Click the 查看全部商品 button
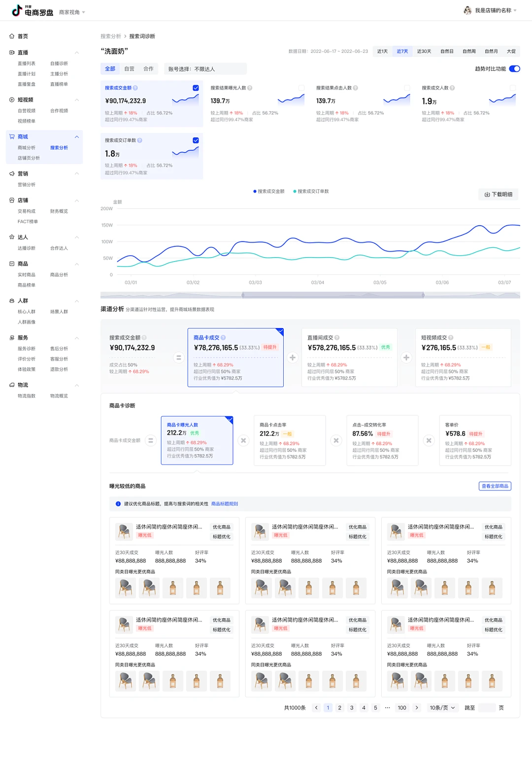This screenshot has width=532, height=762. pyautogui.click(x=495, y=486)
